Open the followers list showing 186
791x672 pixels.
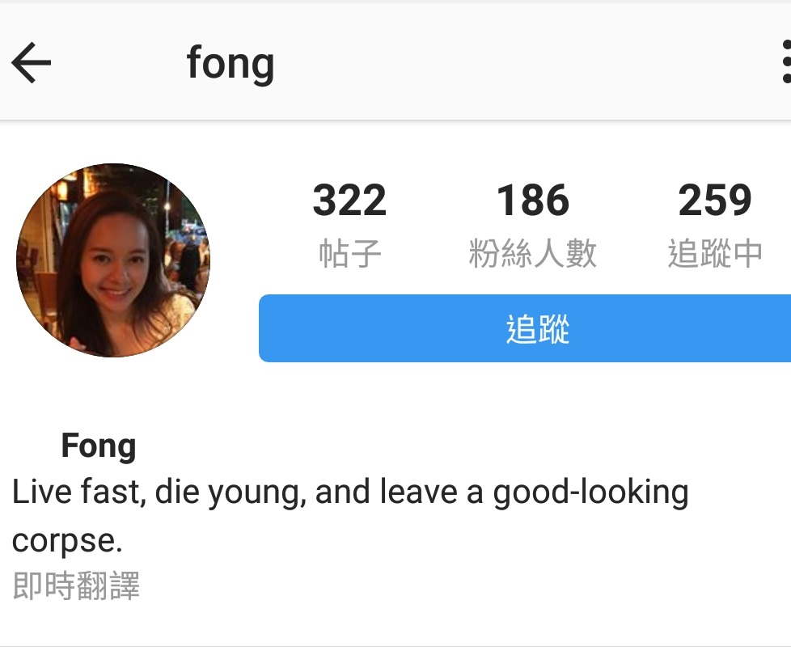click(x=533, y=200)
